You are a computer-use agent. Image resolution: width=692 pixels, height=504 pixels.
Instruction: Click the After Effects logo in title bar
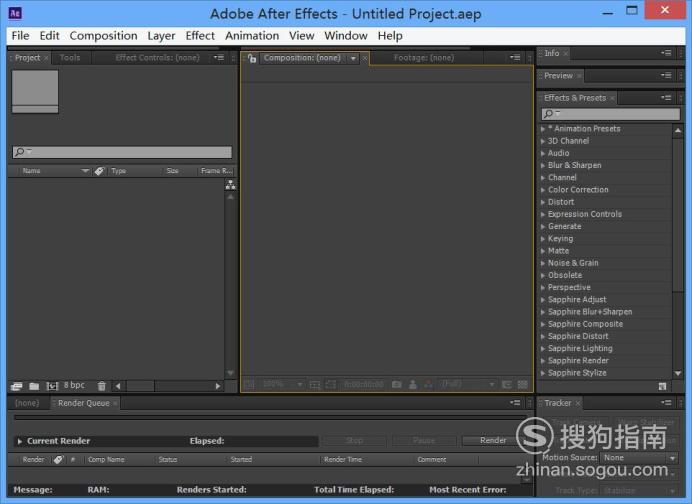click(x=15, y=13)
